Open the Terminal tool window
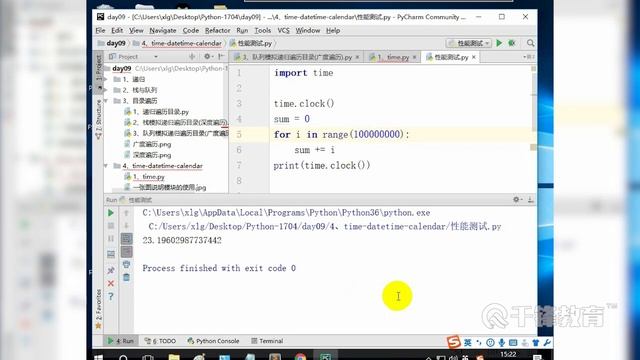Screen dimensions: 640x360 point(267,341)
